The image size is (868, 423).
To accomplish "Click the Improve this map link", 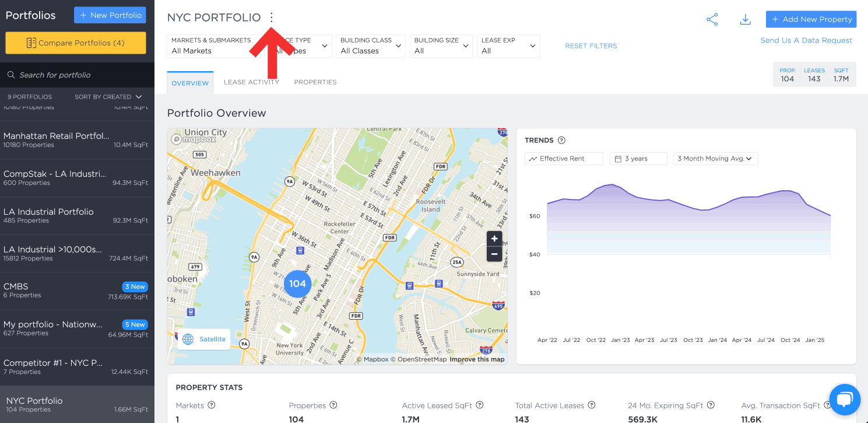I will pos(477,359).
